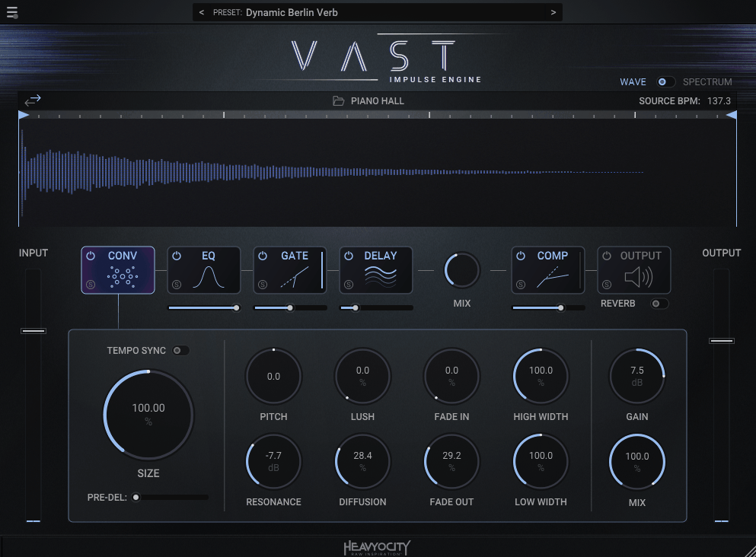The image size is (756, 557).
Task: Click the Heavyocity logo
Action: pyautogui.click(x=377, y=548)
